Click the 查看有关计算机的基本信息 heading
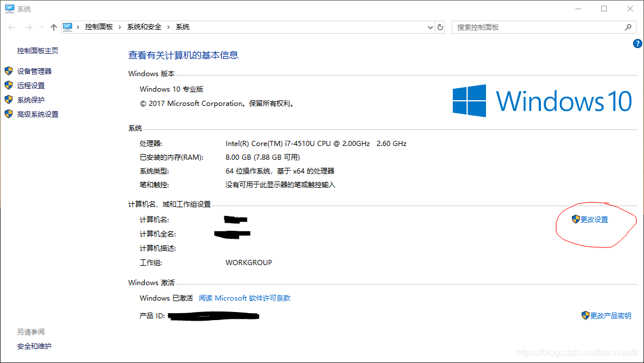644x363 pixels. (x=183, y=55)
